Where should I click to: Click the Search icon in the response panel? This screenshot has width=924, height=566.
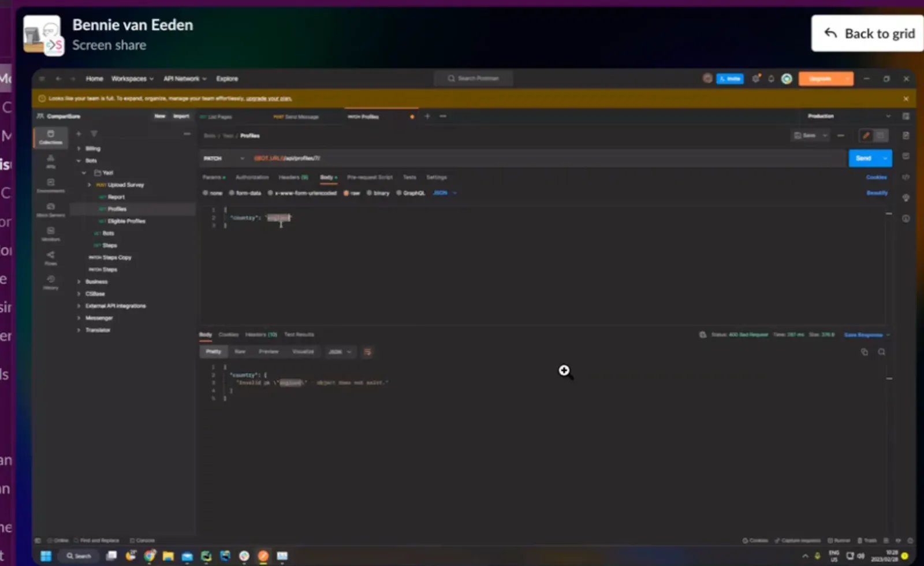pyautogui.click(x=882, y=352)
